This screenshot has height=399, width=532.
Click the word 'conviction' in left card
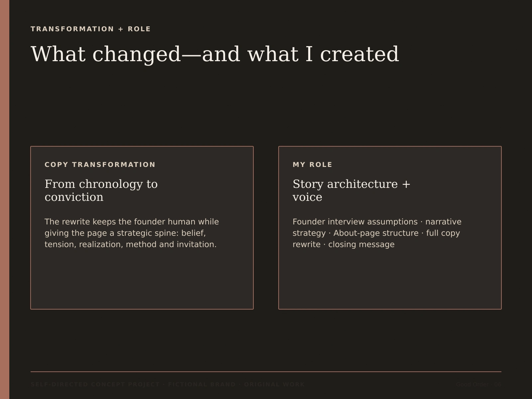[74, 197]
